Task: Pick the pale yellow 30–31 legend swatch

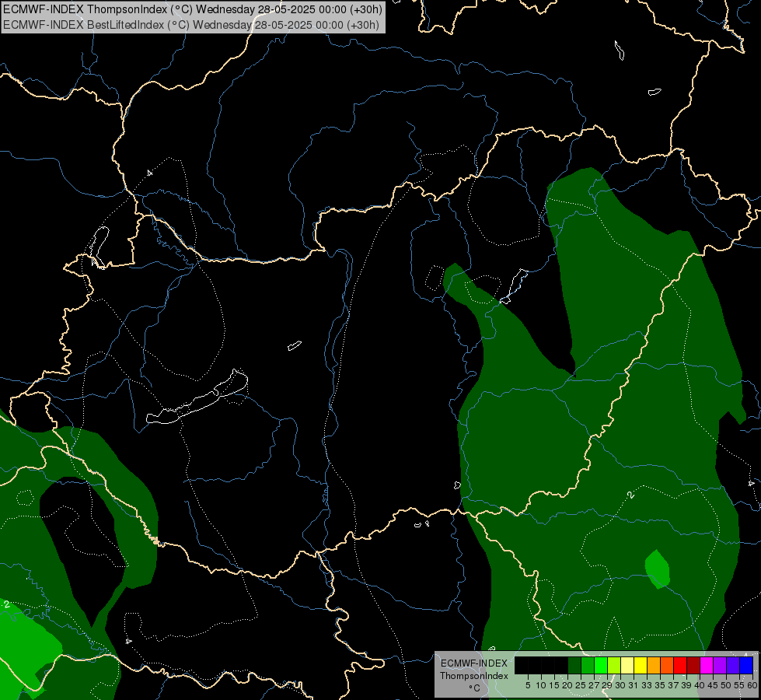Action: tap(627, 665)
